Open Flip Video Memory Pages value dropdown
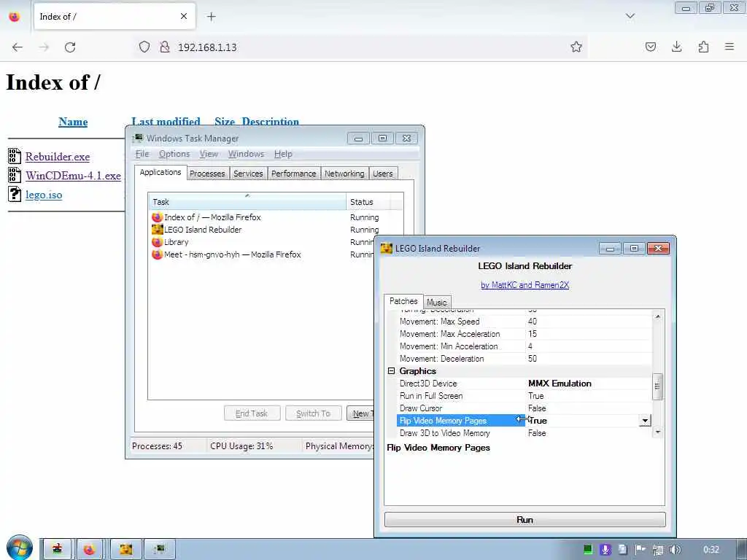 coord(645,421)
